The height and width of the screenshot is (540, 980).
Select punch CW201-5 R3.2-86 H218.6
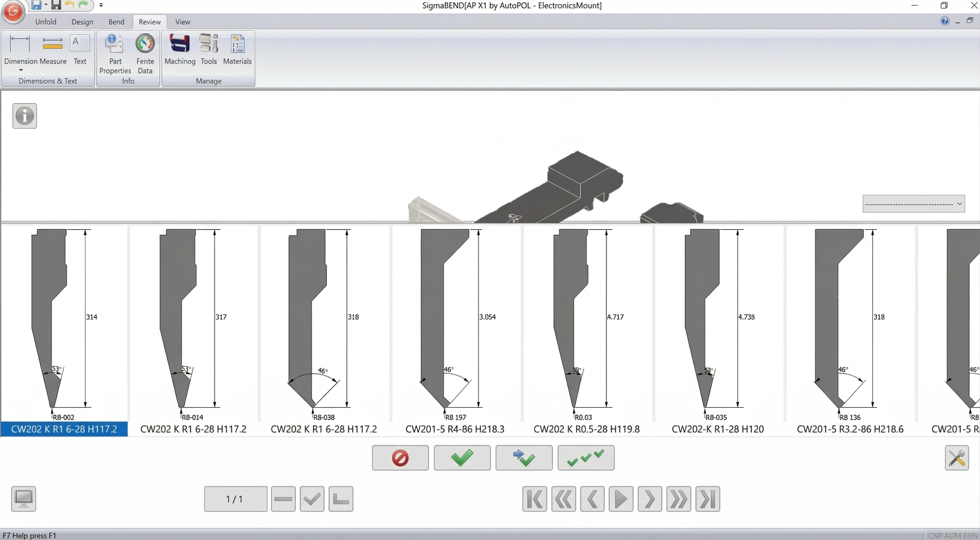850,331
